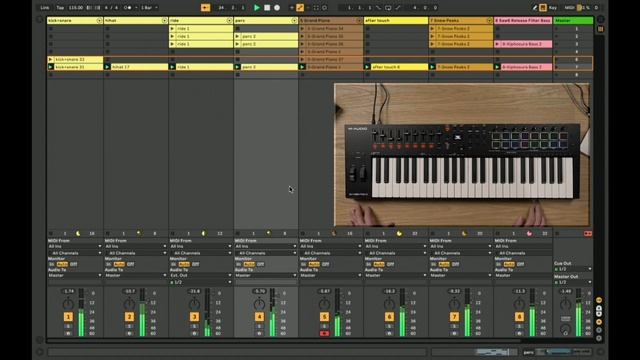Open the 1 Bar quantization menu
The image size is (640, 360).
pos(149,7)
